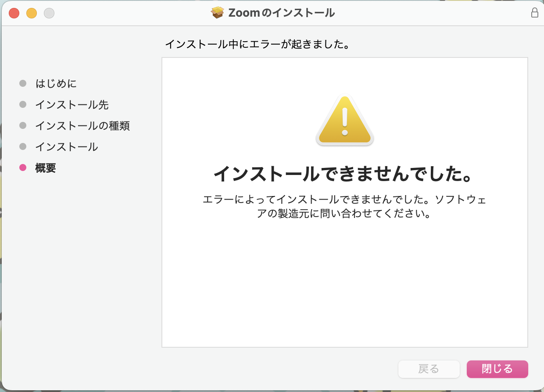Click the 閉じる button
This screenshot has height=392, width=544.
[x=497, y=369]
